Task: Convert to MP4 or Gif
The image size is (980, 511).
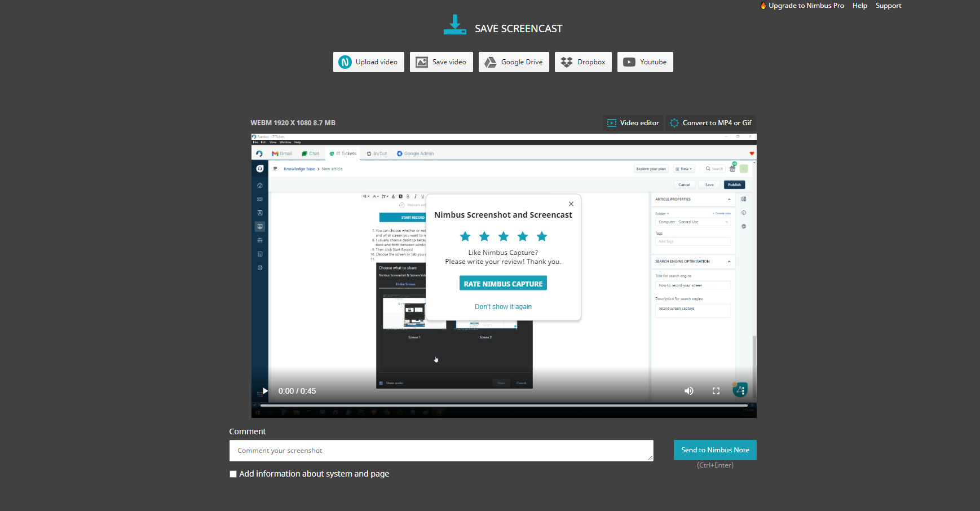Action: click(x=710, y=123)
